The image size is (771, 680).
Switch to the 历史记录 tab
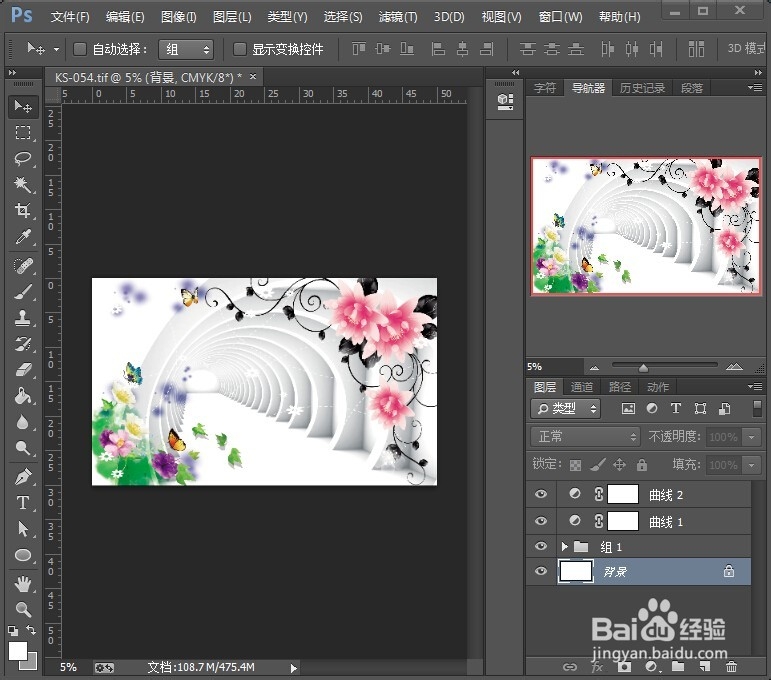[642, 88]
